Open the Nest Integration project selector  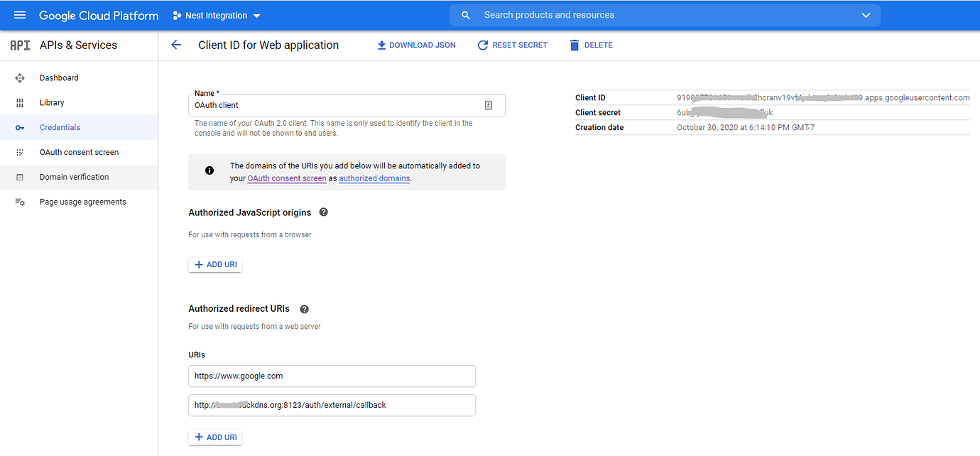pyautogui.click(x=216, y=15)
